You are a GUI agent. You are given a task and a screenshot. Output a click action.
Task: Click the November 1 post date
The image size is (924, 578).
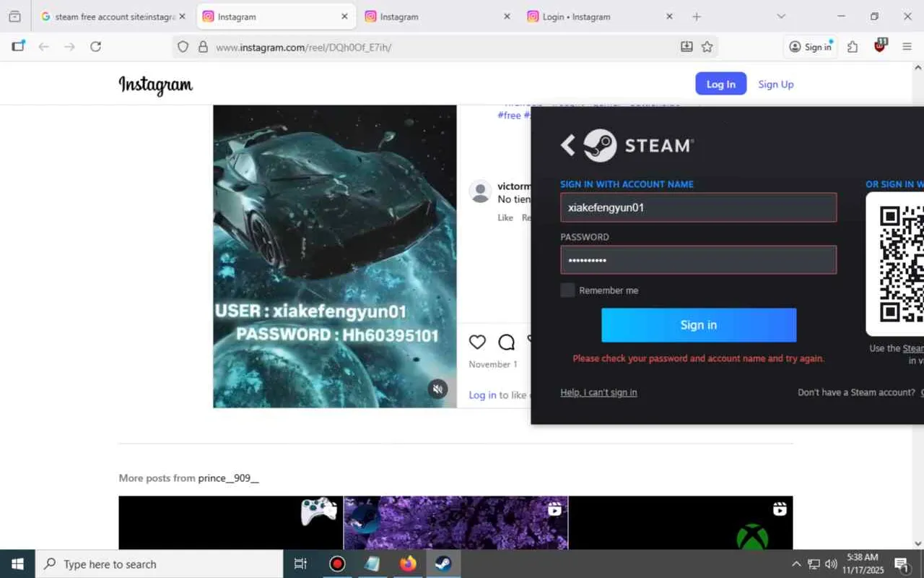493,364
